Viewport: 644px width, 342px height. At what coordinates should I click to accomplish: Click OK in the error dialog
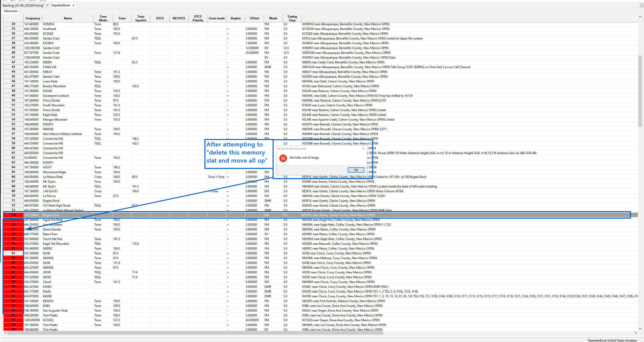pos(356,170)
